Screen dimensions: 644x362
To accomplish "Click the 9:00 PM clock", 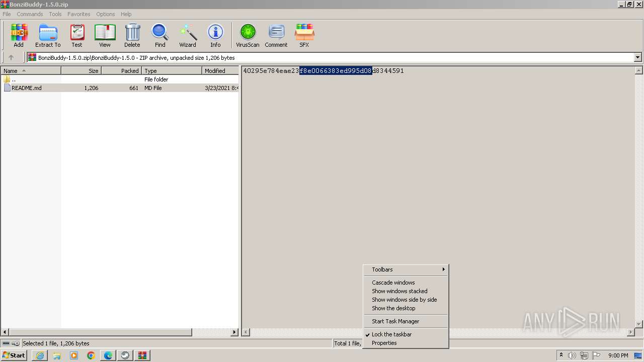I will pos(618,355).
